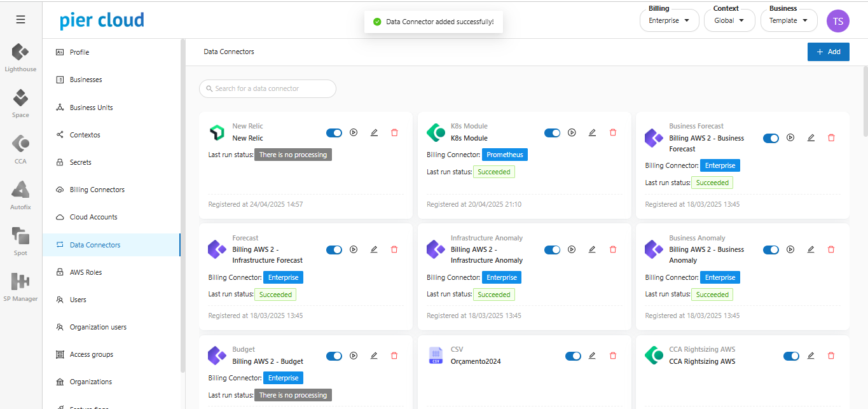Delete the Business Forecast connector
Image resolution: width=868 pixels, height=409 pixels.
click(831, 137)
